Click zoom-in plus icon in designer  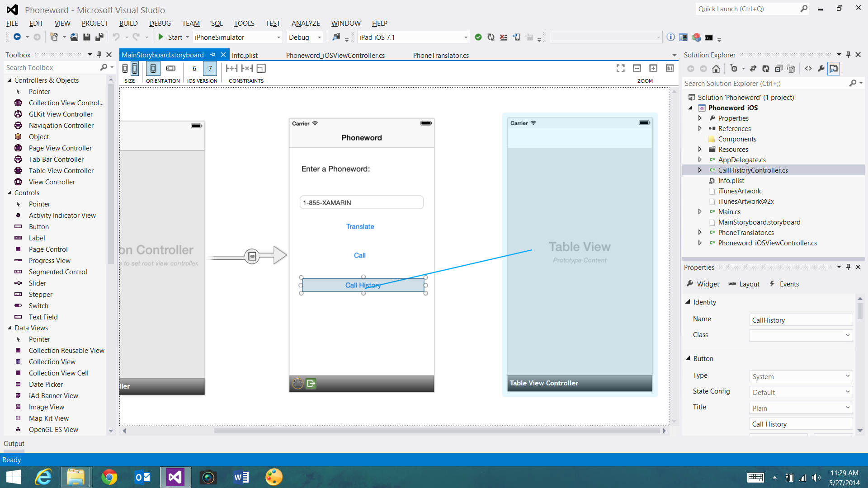click(x=653, y=68)
